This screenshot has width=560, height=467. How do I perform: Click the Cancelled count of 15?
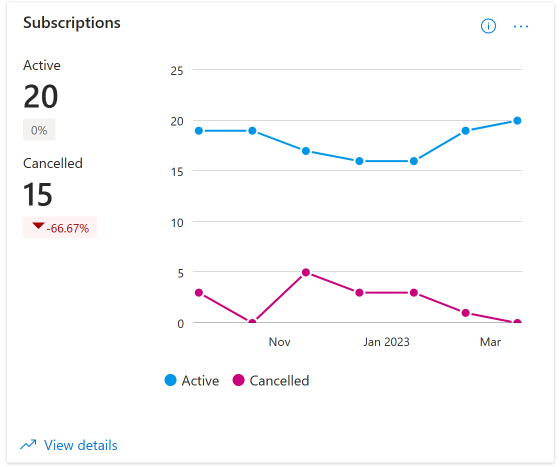click(x=38, y=195)
